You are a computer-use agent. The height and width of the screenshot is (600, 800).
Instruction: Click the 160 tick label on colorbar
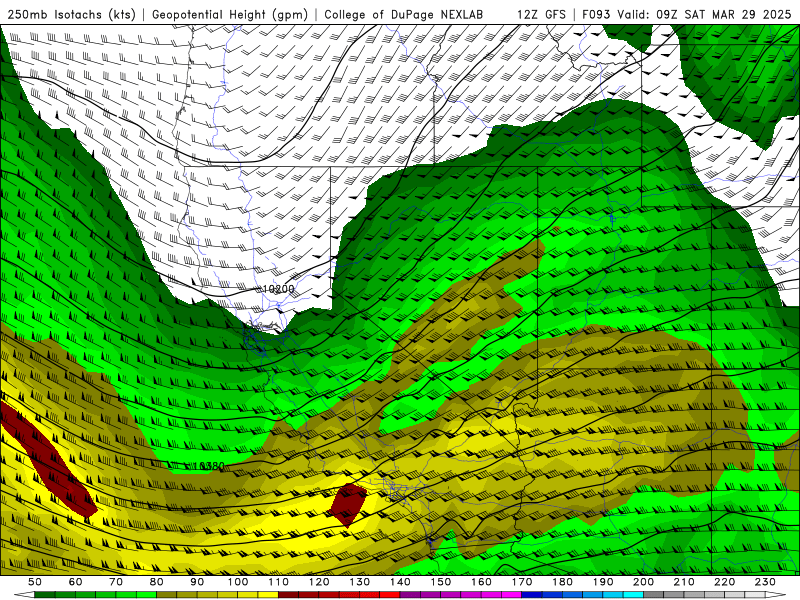(x=481, y=582)
